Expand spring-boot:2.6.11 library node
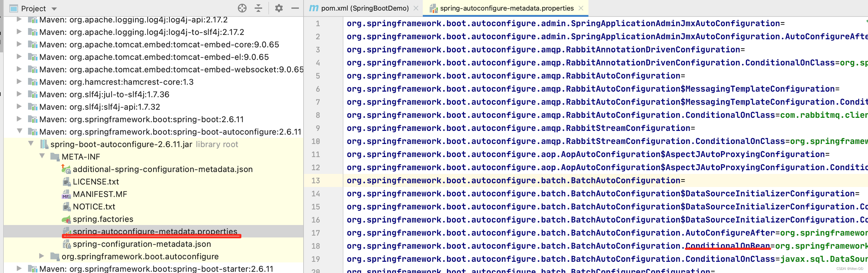The height and width of the screenshot is (273, 868). click(19, 119)
